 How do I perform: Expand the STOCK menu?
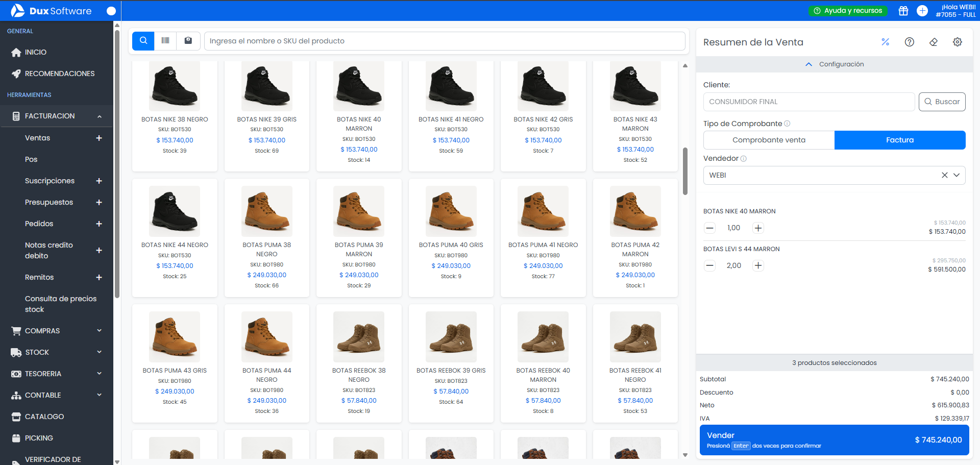pos(57,352)
